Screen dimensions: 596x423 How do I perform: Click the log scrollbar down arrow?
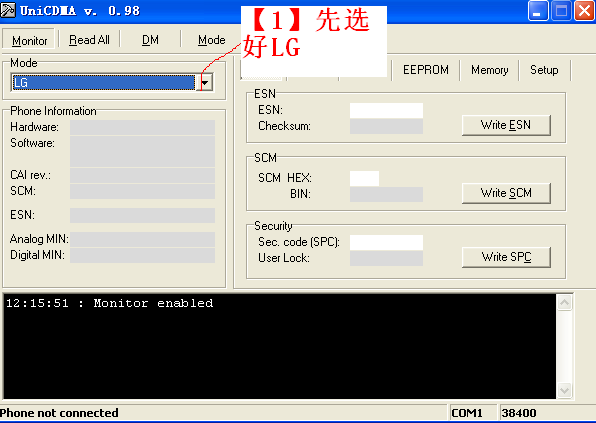(x=564, y=390)
